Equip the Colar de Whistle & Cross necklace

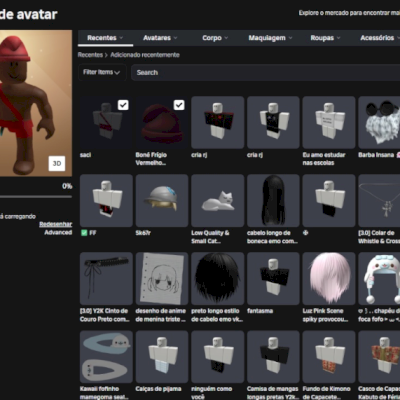(379, 200)
